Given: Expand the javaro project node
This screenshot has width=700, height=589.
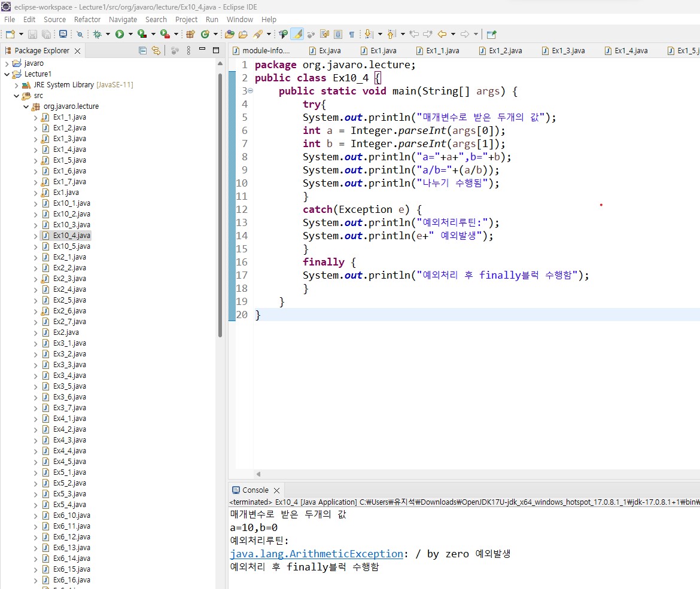Looking at the screenshot, I should pos(7,63).
